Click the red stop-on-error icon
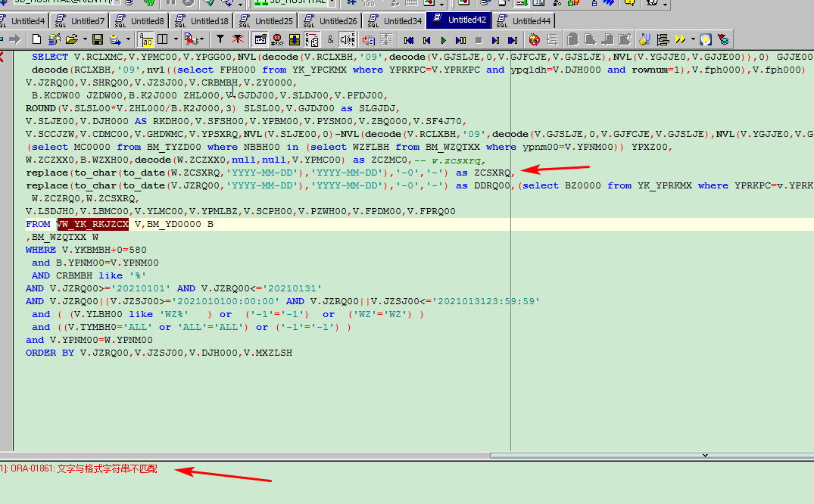Image resolution: width=814 pixels, height=504 pixels. [x=277, y=39]
